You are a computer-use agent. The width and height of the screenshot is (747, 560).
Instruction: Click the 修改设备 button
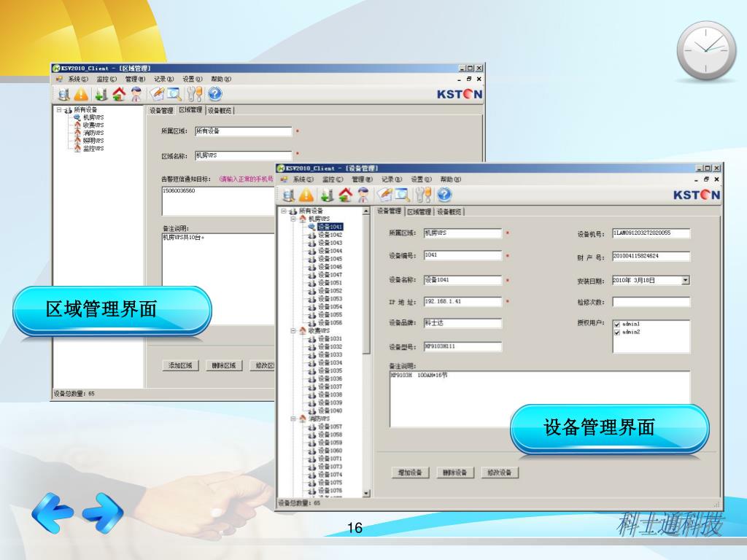coord(499,472)
